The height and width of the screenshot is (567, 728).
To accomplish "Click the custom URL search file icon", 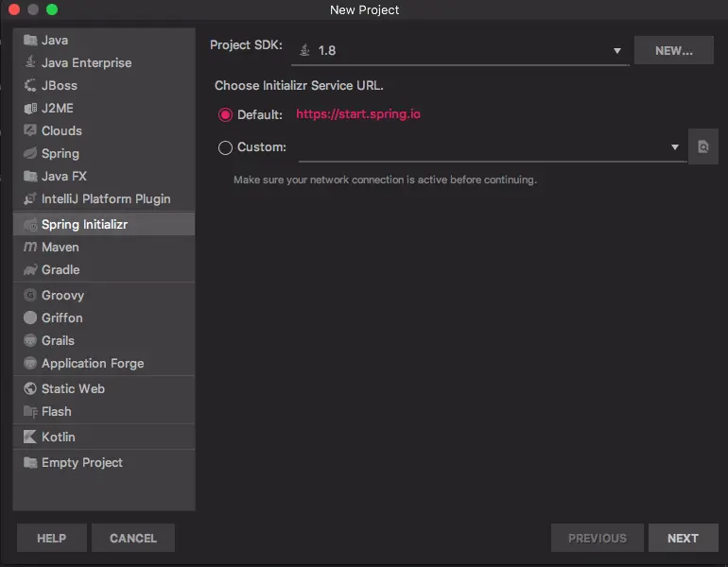I will (702, 146).
